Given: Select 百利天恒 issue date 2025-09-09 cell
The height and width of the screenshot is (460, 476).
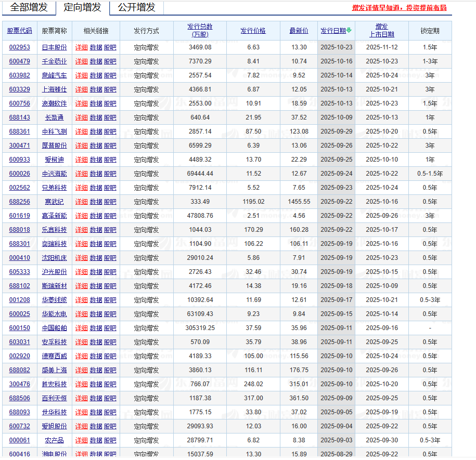Looking at the screenshot, I should click(x=337, y=398).
